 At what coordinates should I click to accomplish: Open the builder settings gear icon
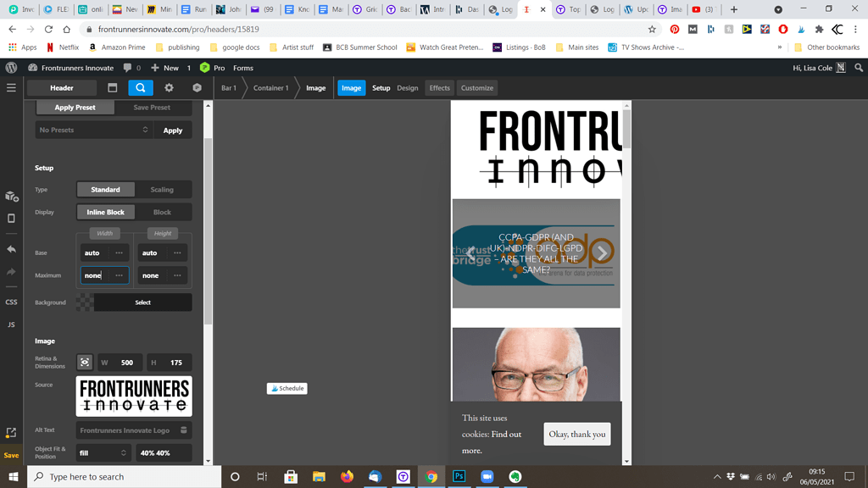[x=167, y=87]
